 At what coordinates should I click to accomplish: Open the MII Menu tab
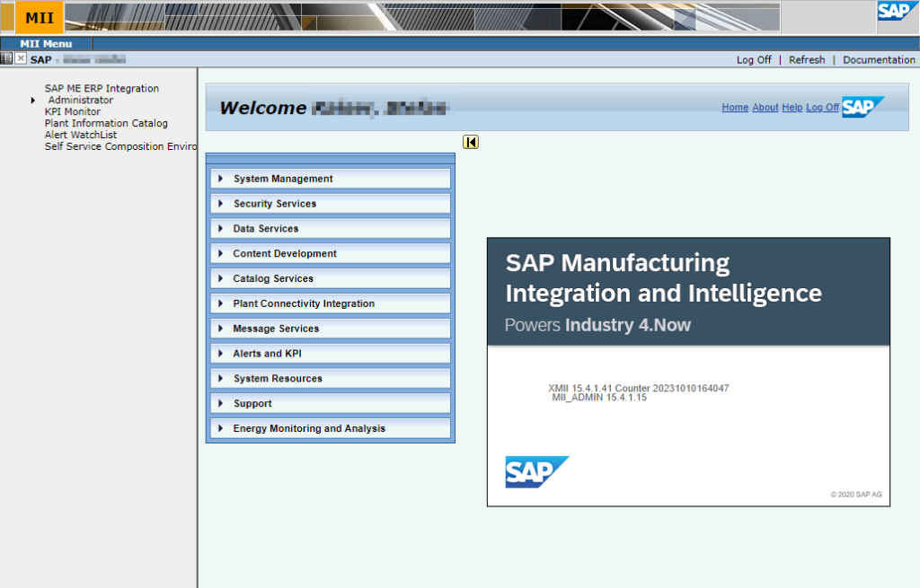click(46, 44)
